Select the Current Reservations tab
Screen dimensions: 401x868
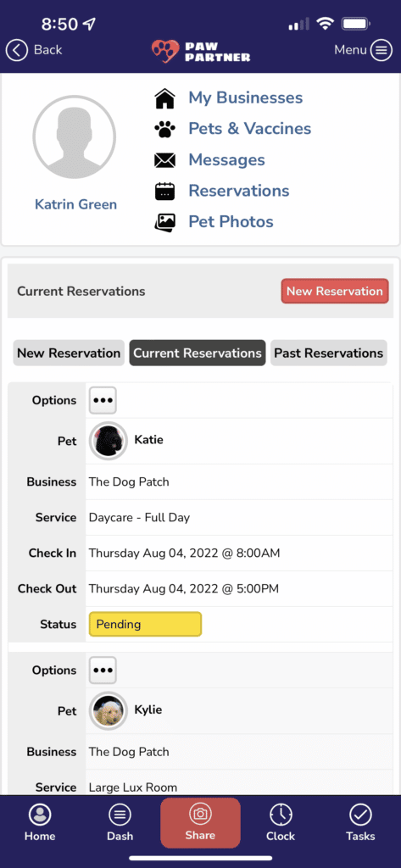pyautogui.click(x=198, y=353)
